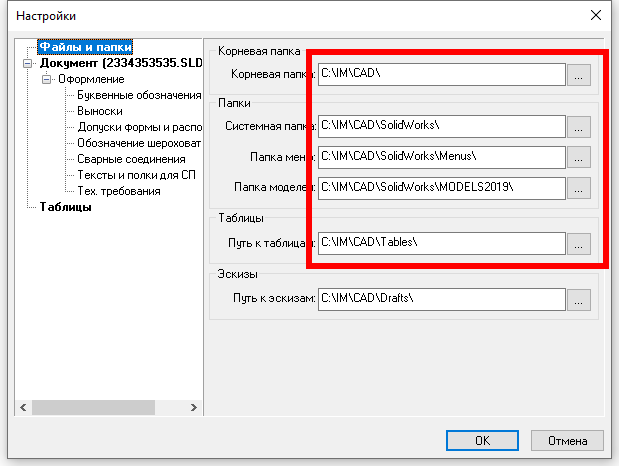Screen dimensions: 619x466
Task: Click the Отмена button
Action: (566, 440)
